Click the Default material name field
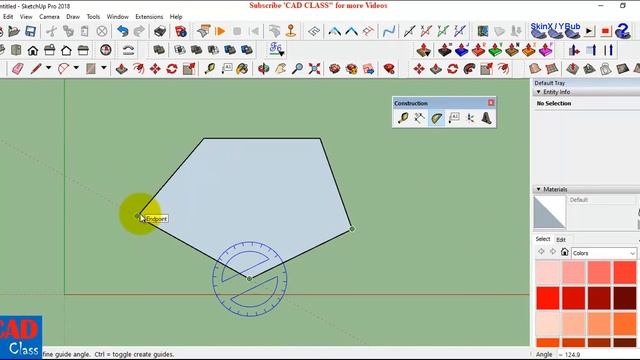Image resolution: width=640 pixels, height=360 pixels. pyautogui.click(x=602, y=200)
